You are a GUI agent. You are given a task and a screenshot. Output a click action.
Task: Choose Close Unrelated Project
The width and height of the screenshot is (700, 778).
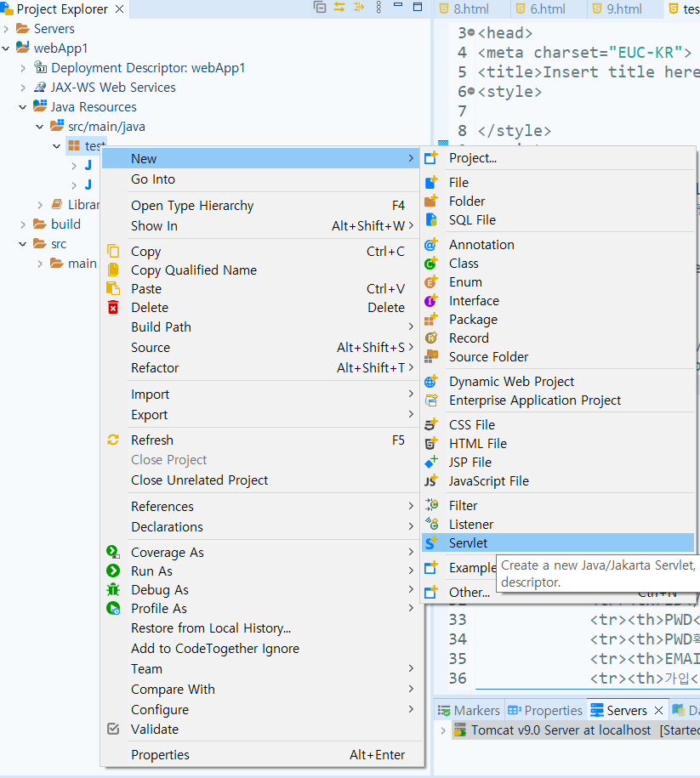[x=262, y=480]
